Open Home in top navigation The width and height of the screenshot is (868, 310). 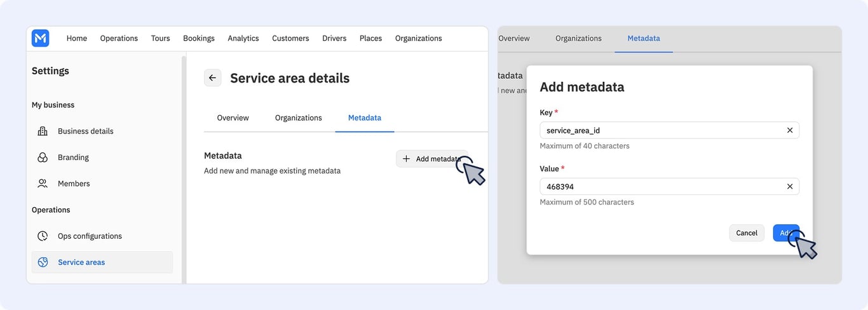tap(77, 38)
